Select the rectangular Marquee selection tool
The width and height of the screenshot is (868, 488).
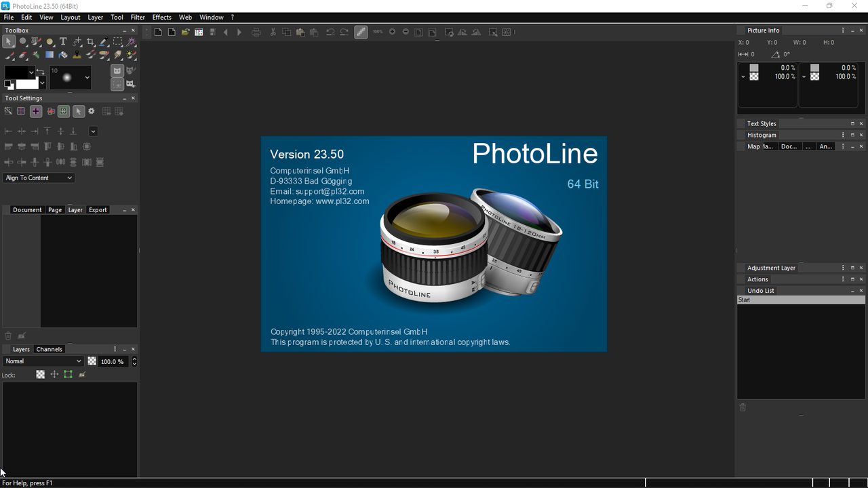pyautogui.click(x=118, y=41)
